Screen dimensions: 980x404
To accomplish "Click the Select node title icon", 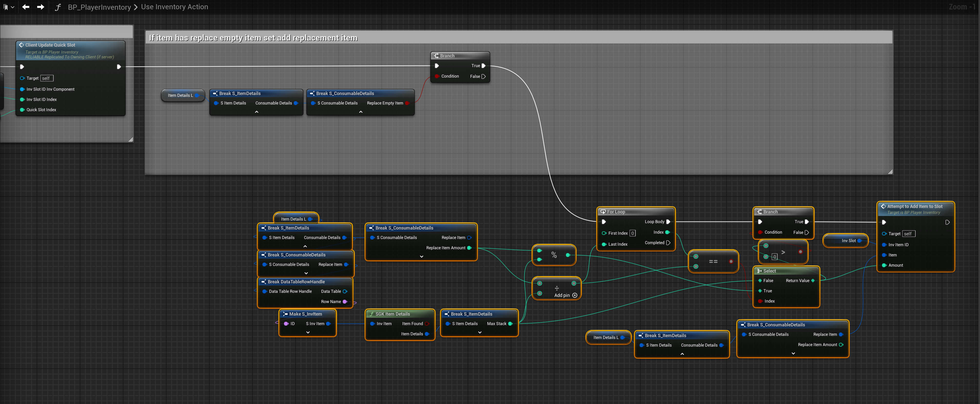I will tap(759, 271).
